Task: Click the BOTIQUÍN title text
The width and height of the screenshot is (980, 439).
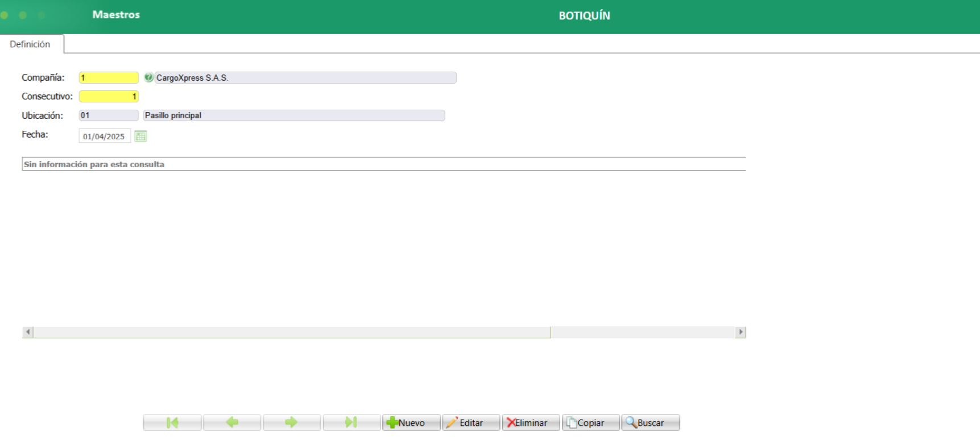Action: point(584,15)
